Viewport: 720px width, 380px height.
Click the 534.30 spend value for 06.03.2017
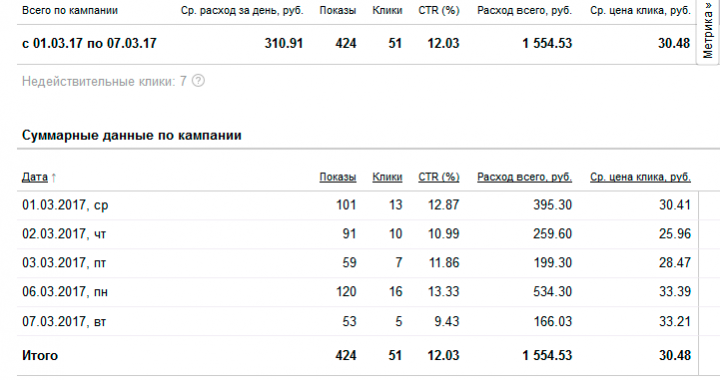552,292
